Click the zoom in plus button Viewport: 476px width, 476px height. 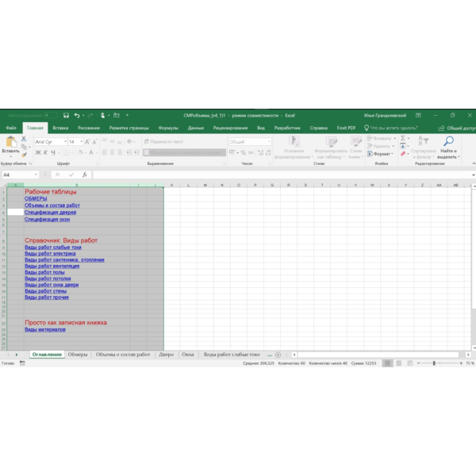pyautogui.click(x=461, y=363)
